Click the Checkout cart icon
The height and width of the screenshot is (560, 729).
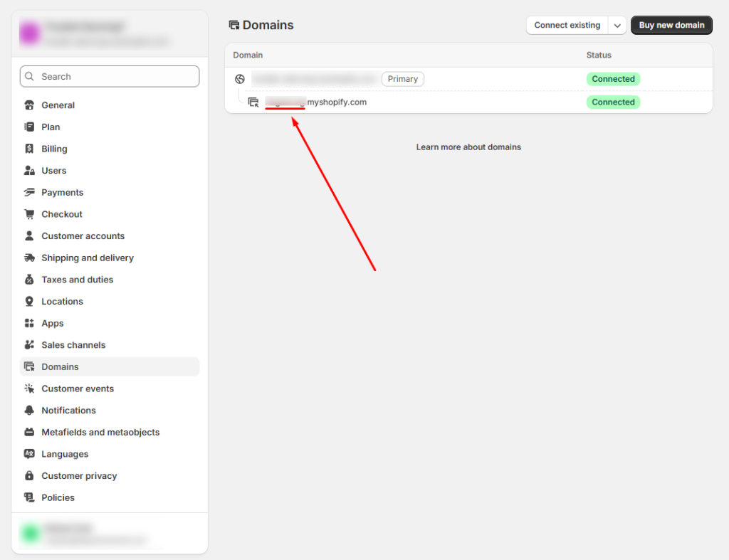click(29, 214)
